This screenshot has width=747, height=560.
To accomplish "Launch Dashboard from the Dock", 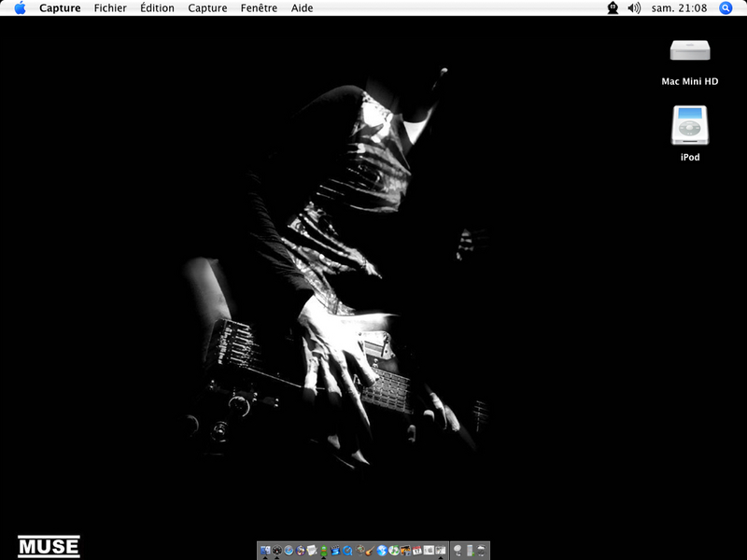I will point(277,551).
